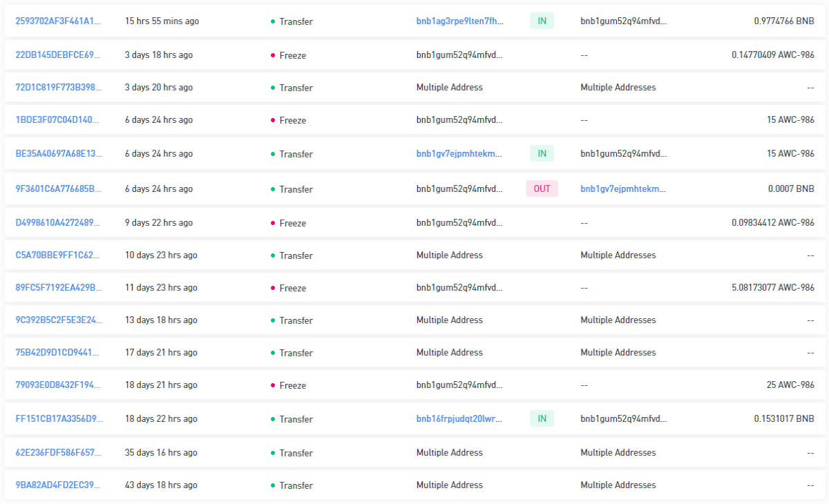Click amount 0.9774766 BNB
829x504 pixels.
(x=784, y=21)
